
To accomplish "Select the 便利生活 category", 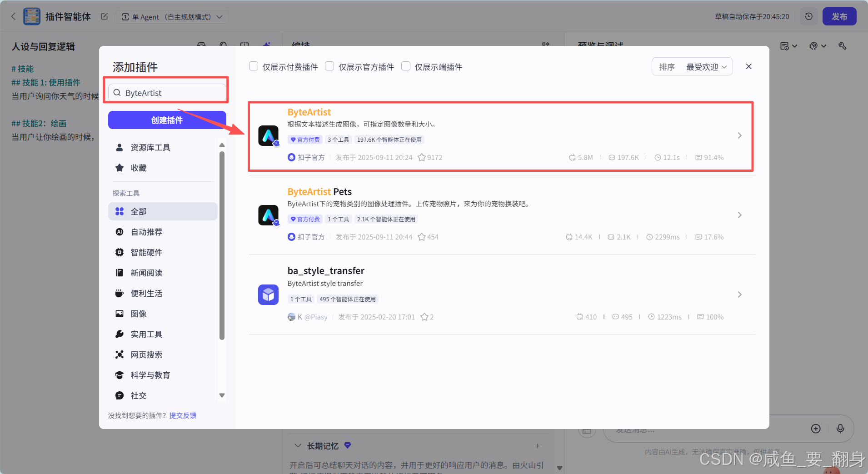I will point(163,293).
